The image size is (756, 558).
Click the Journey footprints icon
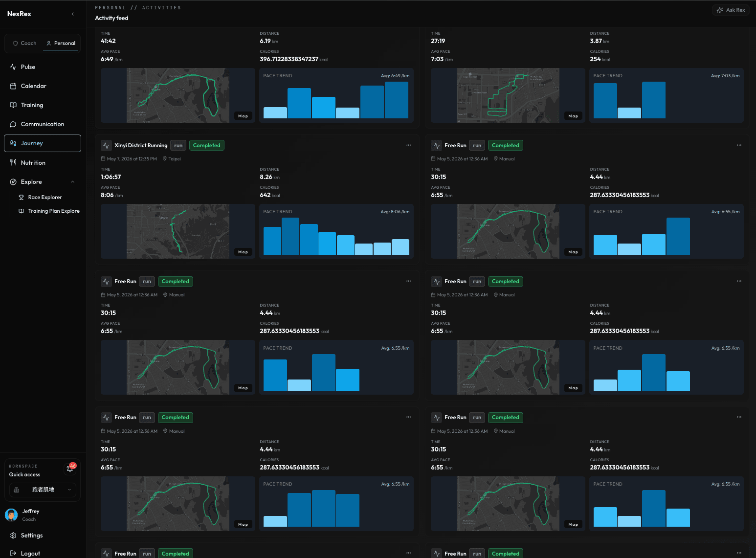[x=13, y=143]
